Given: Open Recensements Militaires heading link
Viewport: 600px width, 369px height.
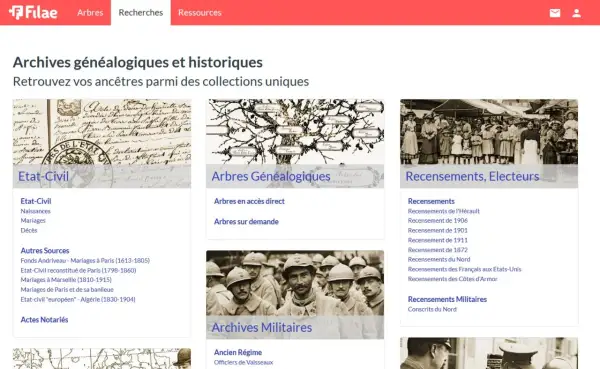Looking at the screenshot, I should click(447, 299).
